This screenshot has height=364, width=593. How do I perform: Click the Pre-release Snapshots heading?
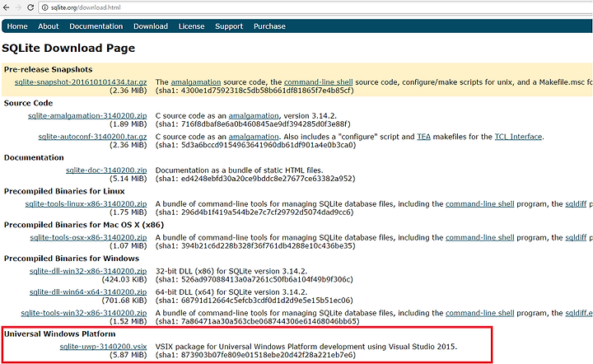(x=48, y=69)
